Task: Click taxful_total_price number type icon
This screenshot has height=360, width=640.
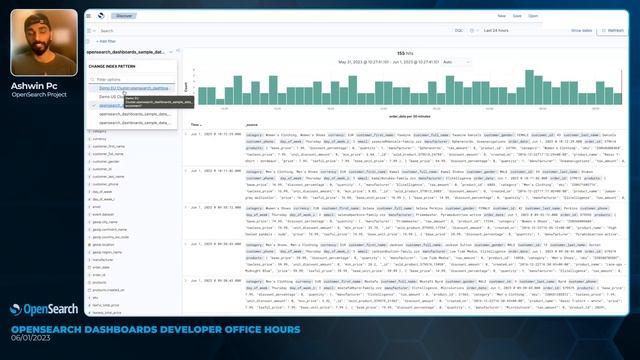Action: (x=89, y=305)
